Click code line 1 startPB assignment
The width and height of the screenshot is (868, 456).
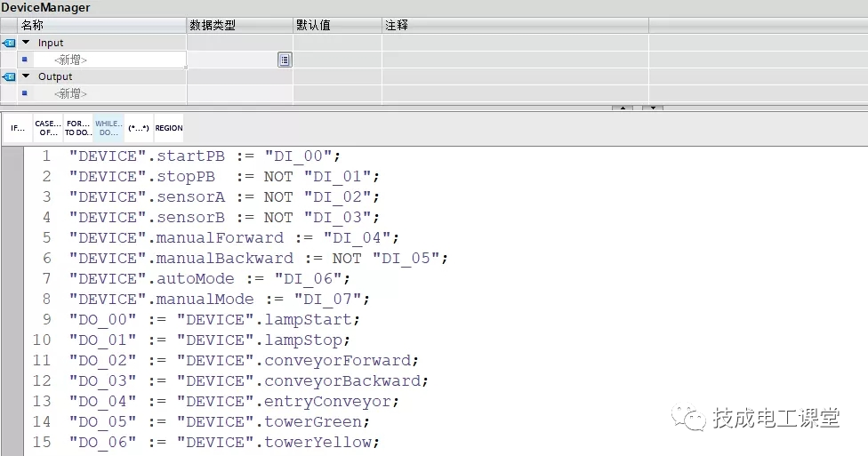click(205, 156)
